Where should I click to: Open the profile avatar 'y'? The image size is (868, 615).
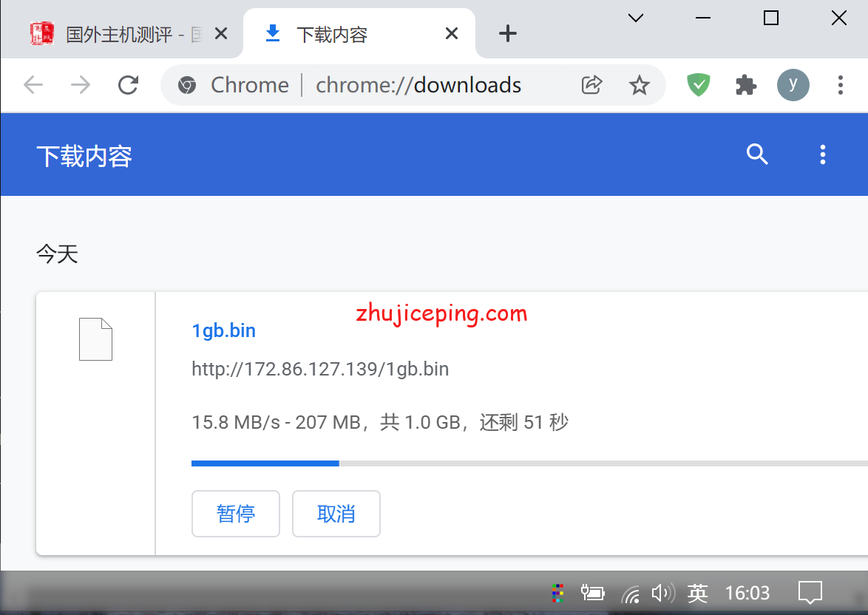[793, 85]
